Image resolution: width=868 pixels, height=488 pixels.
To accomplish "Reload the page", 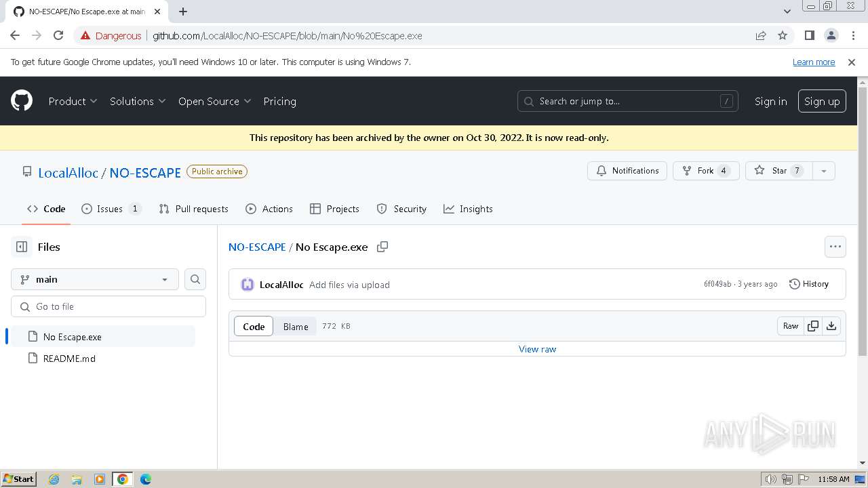I will [x=58, y=36].
